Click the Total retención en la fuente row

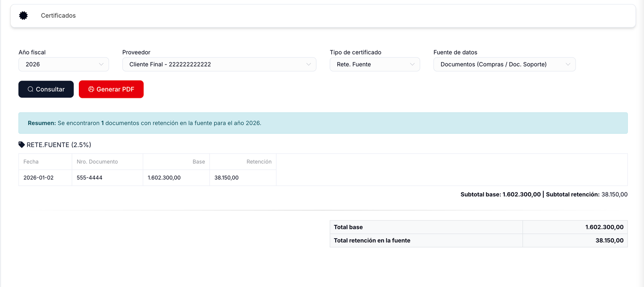tap(479, 241)
